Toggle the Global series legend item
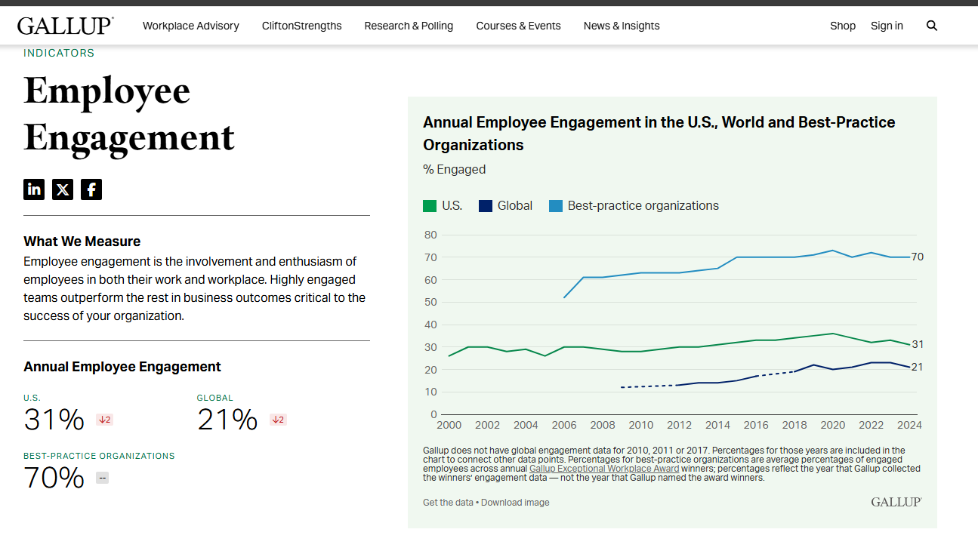The width and height of the screenshot is (978, 560). (x=506, y=206)
